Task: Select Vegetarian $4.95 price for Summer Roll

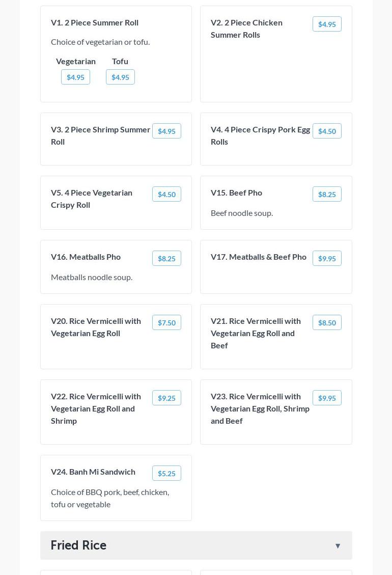Action: coord(75,77)
